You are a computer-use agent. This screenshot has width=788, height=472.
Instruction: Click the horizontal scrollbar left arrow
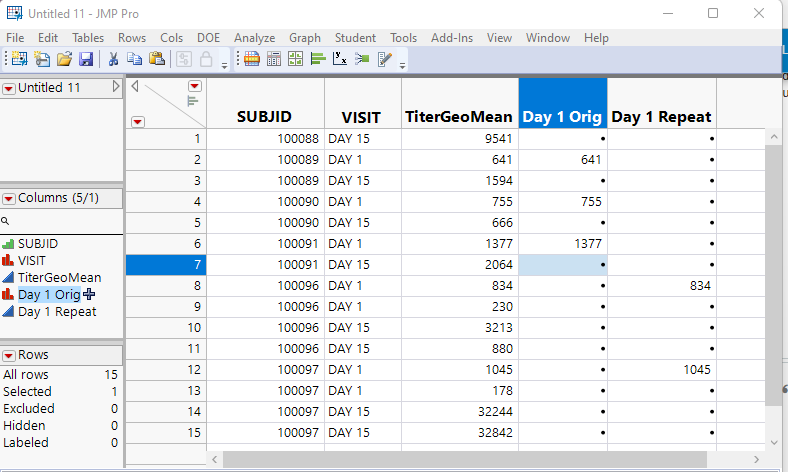[215, 459]
